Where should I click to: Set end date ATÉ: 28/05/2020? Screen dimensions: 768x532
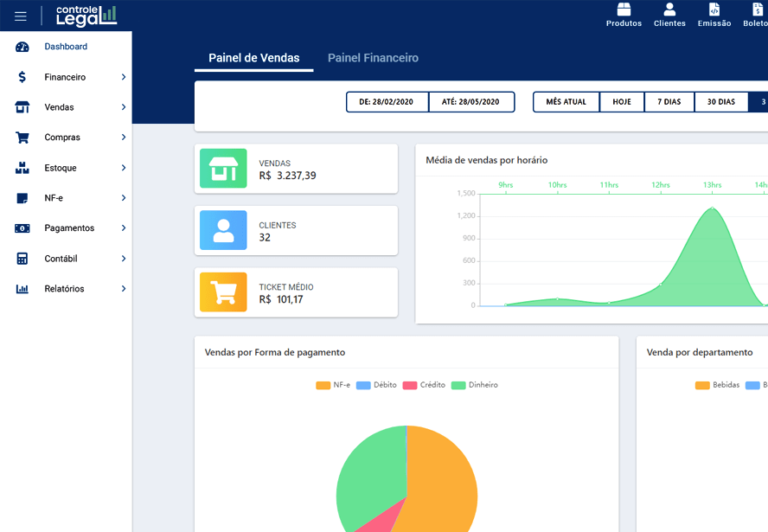coord(471,102)
